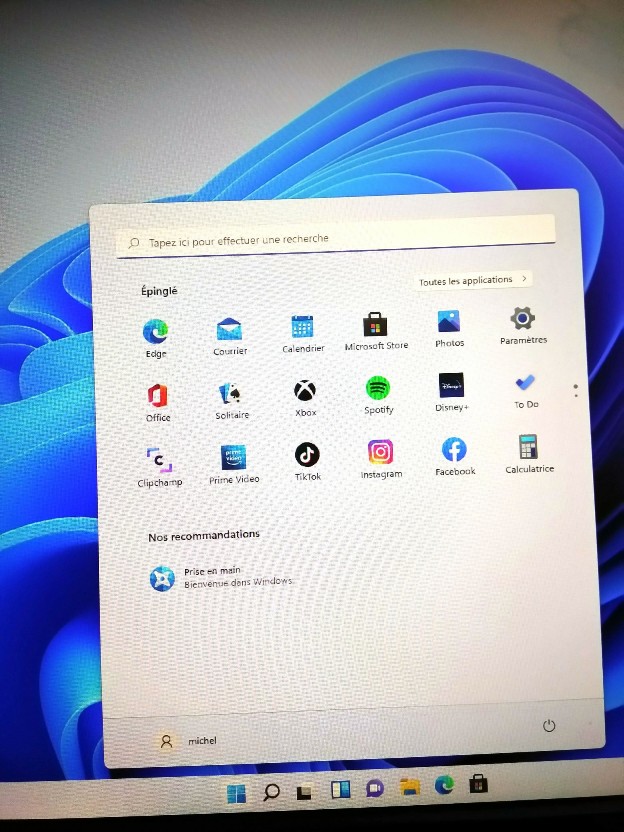Open the Disney+ app

(451, 392)
